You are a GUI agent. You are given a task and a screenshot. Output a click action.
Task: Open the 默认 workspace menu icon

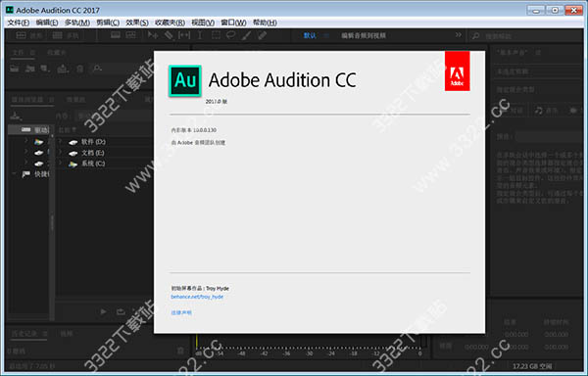(326, 35)
